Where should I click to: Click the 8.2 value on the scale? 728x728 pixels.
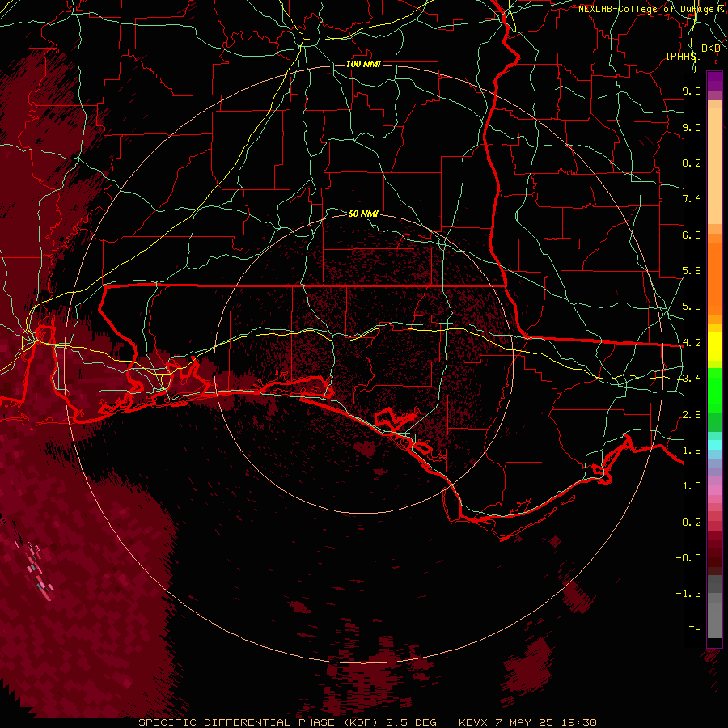(x=692, y=163)
